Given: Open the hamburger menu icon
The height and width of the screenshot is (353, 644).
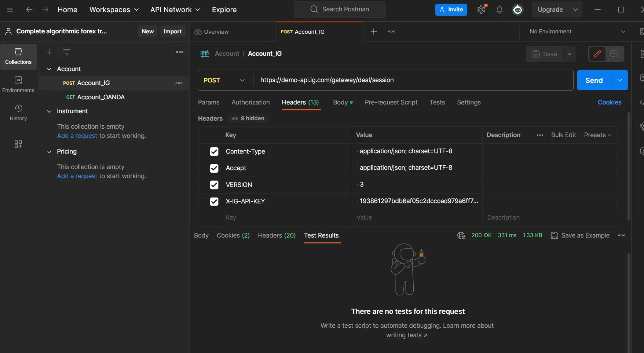Looking at the screenshot, I should [x=10, y=10].
